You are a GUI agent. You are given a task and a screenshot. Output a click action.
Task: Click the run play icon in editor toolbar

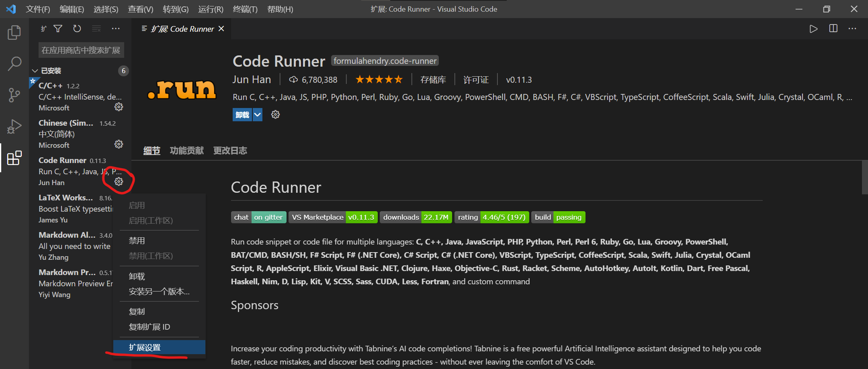point(814,29)
